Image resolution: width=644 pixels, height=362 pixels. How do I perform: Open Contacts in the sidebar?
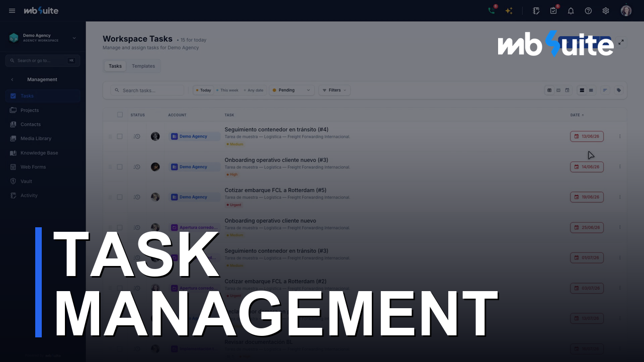(43, 124)
